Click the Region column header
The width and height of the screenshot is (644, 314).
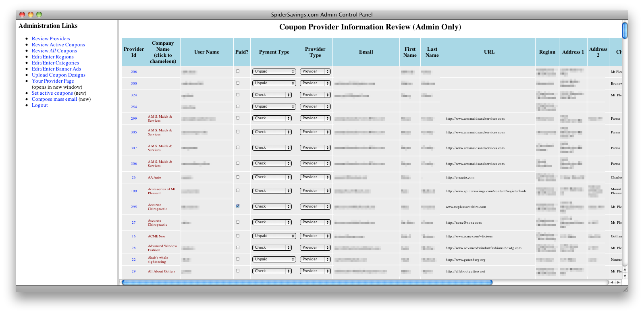click(x=547, y=52)
